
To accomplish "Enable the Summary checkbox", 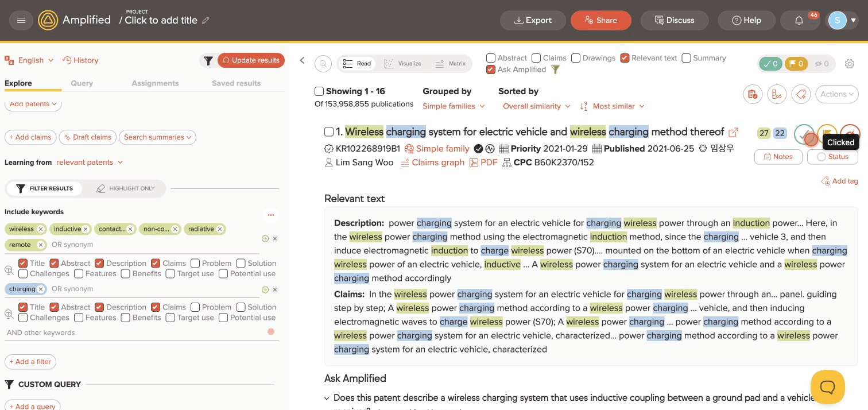I will [687, 58].
